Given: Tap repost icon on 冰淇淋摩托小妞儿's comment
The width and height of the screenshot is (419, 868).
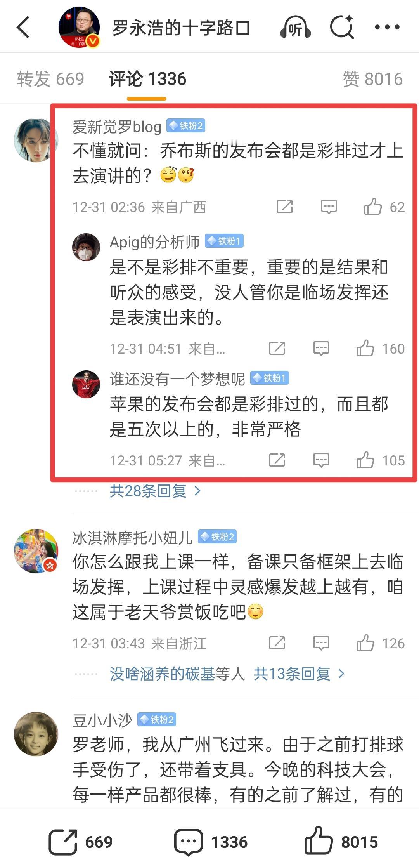Looking at the screenshot, I should tap(277, 643).
